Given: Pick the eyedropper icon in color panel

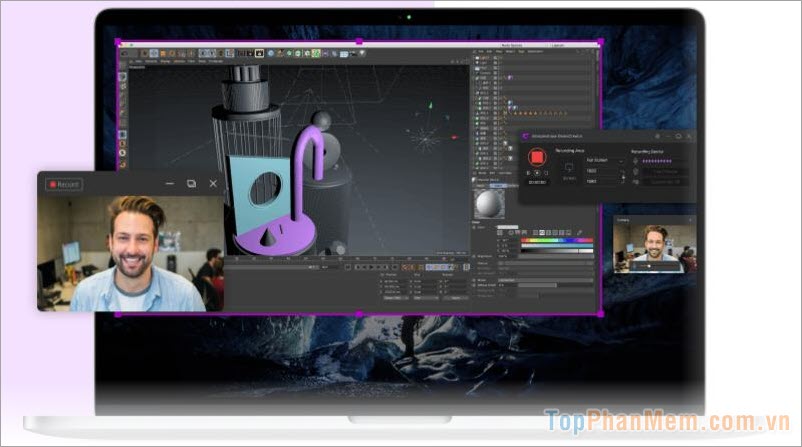Looking at the screenshot, I should click(580, 233).
